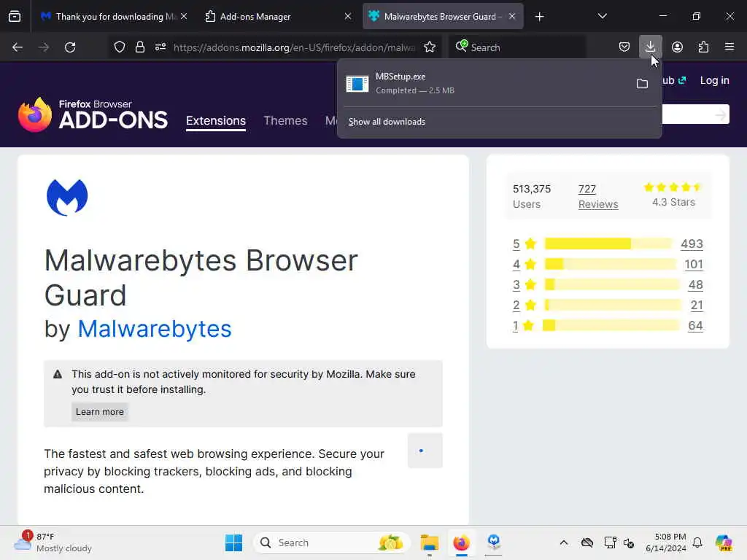This screenshot has height=560, width=747.
Task: Open Malwarebytes author link
Action: (155, 329)
